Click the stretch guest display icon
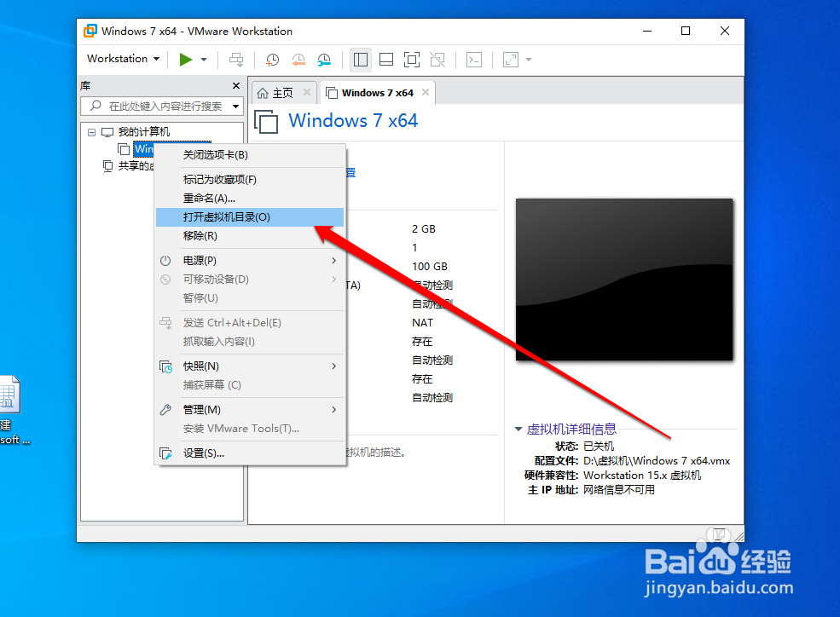Image resolution: width=840 pixels, height=617 pixels. pyautogui.click(x=511, y=60)
